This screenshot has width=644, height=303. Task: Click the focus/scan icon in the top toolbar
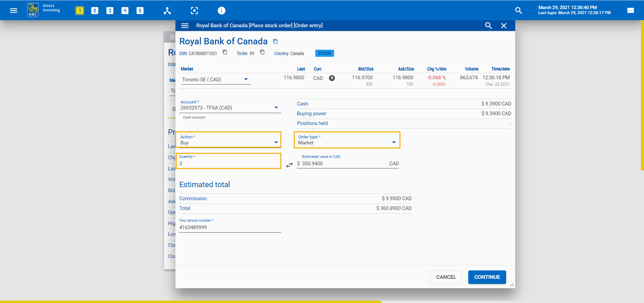pyautogui.click(x=195, y=10)
